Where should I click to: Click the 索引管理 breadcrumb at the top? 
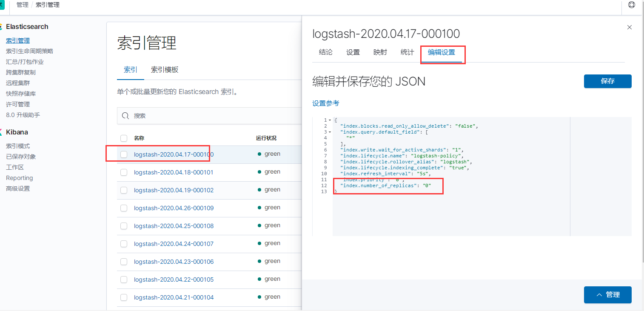pyautogui.click(x=48, y=5)
